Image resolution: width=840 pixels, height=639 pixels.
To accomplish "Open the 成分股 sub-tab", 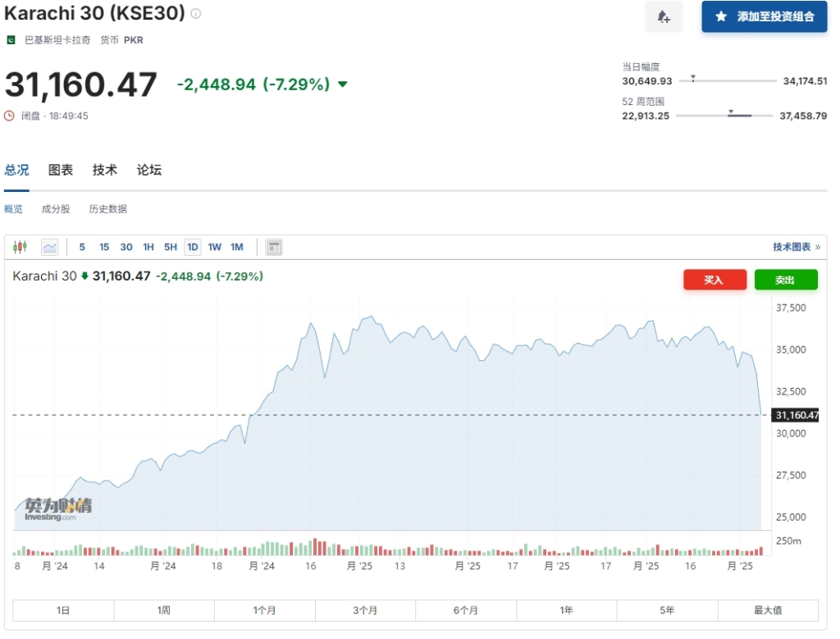I will [x=56, y=209].
